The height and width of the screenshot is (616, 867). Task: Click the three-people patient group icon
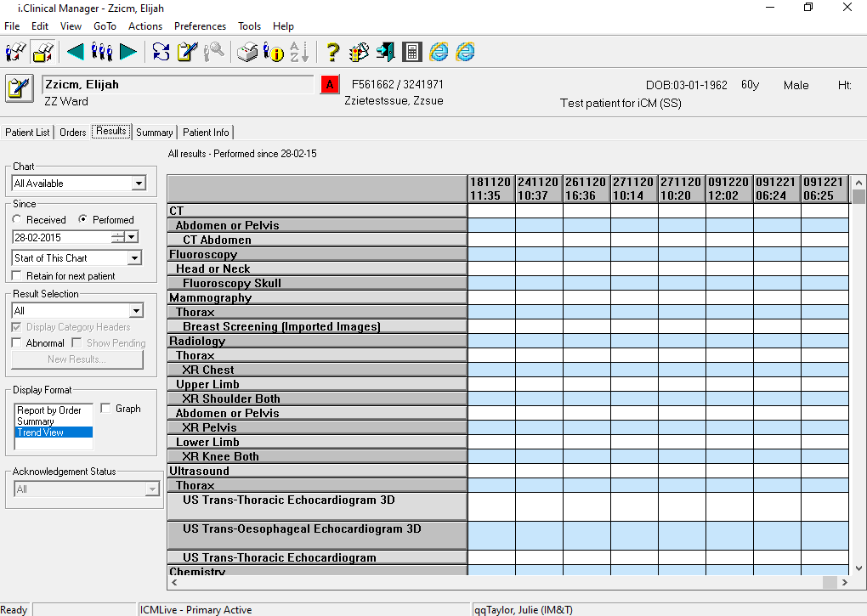click(x=102, y=52)
